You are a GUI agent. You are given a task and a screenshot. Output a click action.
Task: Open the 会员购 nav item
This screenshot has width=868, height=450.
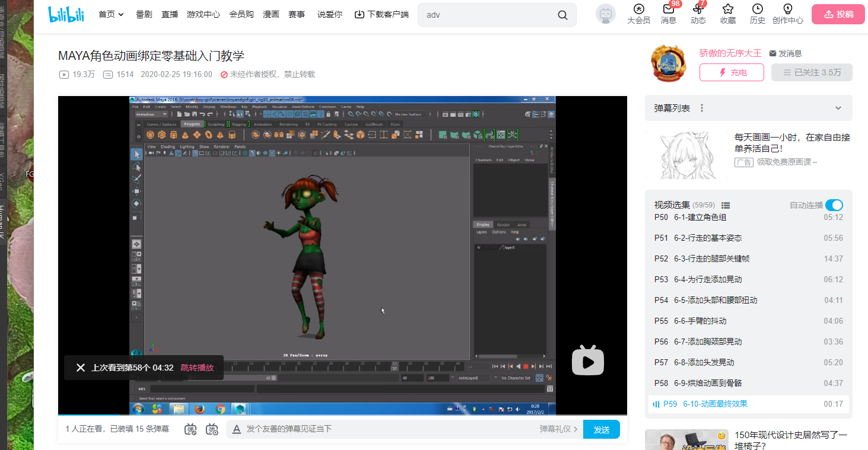click(x=241, y=14)
